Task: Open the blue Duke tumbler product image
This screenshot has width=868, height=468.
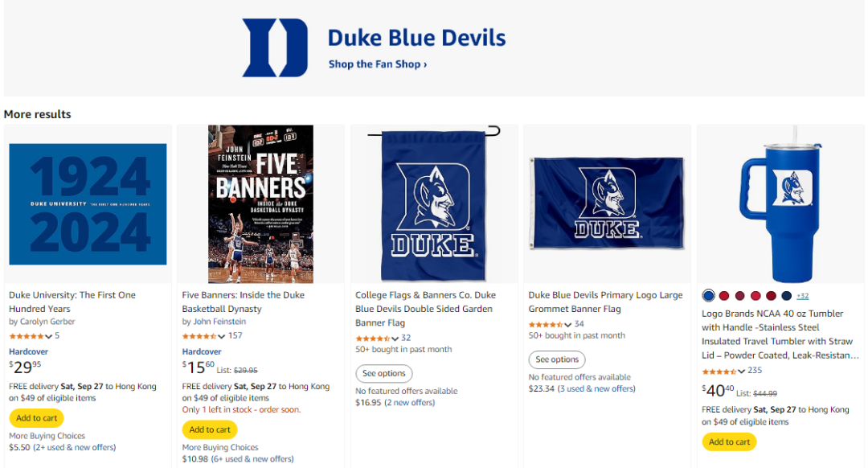Action: pyautogui.click(x=780, y=204)
